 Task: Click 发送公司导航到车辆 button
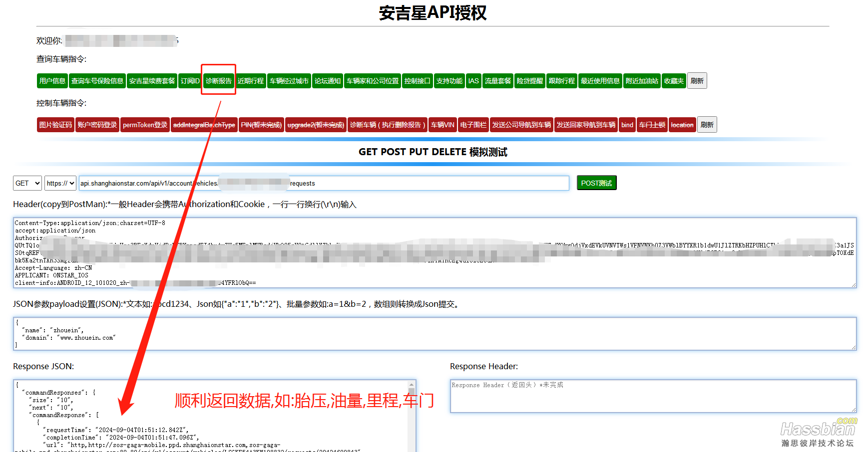point(522,125)
